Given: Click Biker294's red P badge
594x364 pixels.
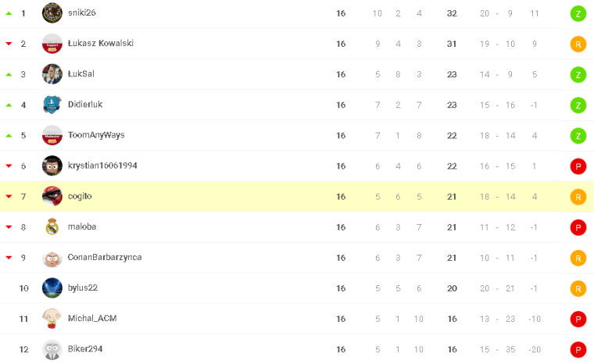Looking at the screenshot, I should (578, 350).
